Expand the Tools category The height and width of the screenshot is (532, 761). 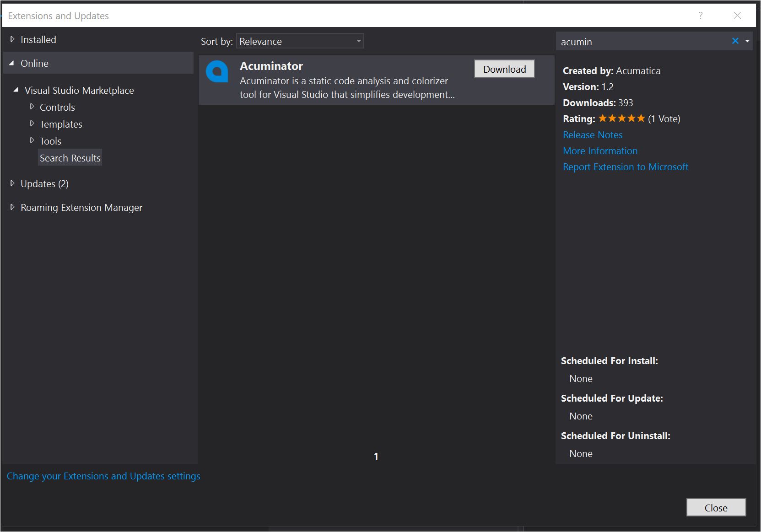(32, 140)
